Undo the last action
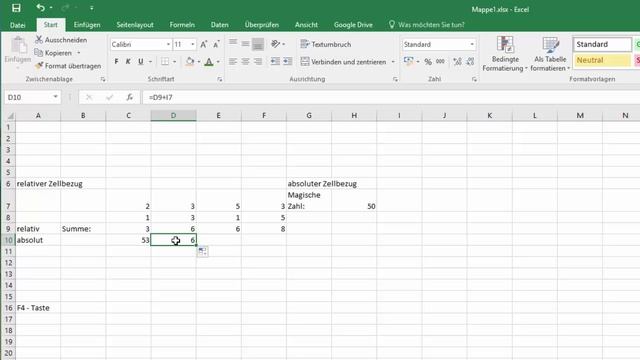This screenshot has width=640, height=360. 40,8
